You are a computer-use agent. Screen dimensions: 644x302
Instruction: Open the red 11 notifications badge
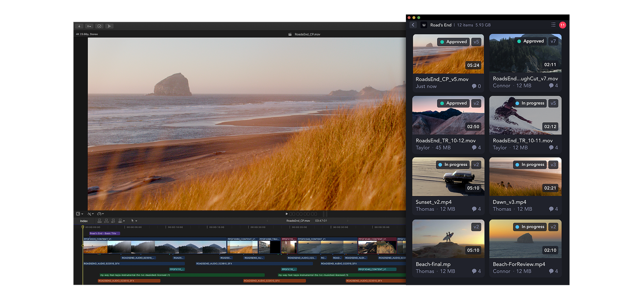tap(562, 25)
